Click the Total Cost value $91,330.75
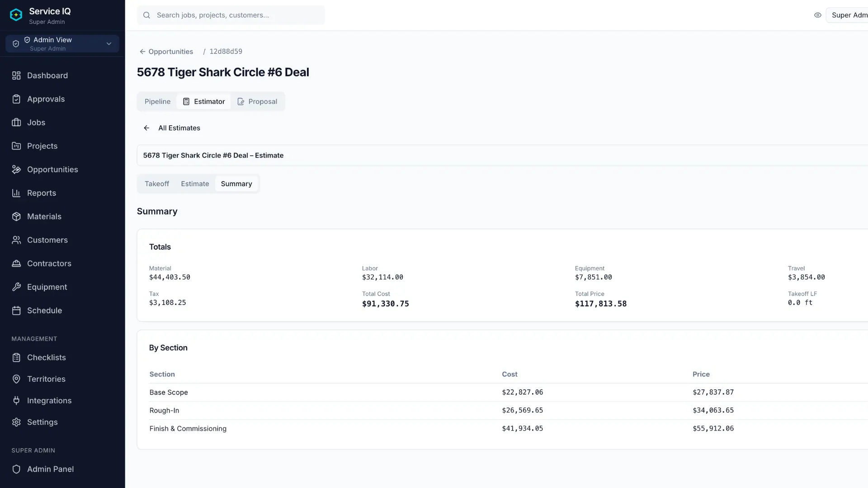The width and height of the screenshot is (868, 488). click(385, 304)
